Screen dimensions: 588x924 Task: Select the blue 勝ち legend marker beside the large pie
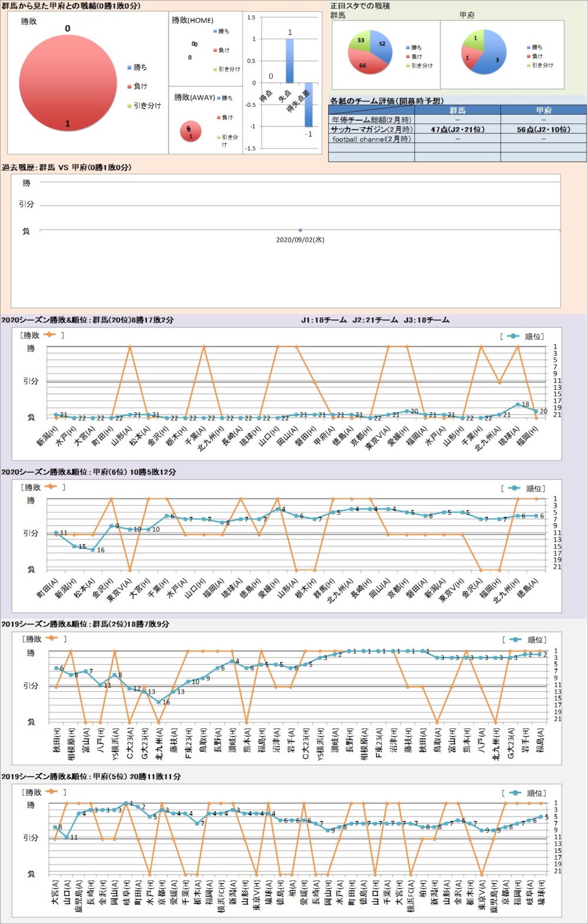click(129, 68)
